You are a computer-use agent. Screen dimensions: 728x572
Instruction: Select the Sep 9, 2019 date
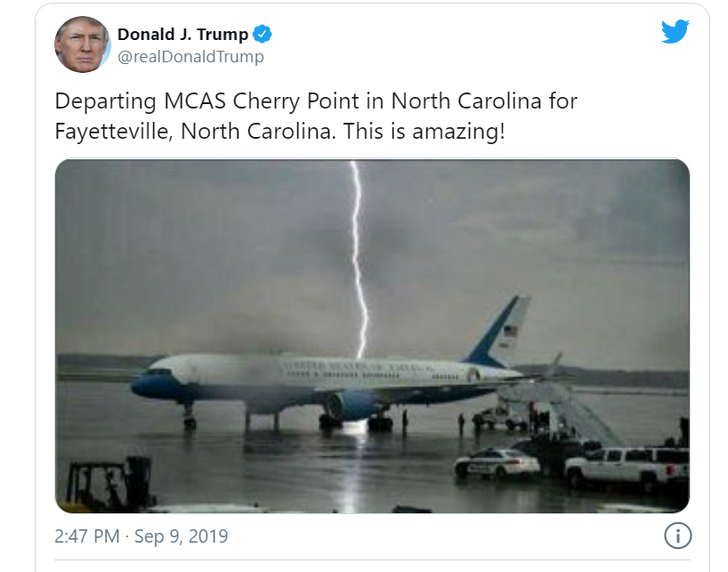(x=181, y=536)
